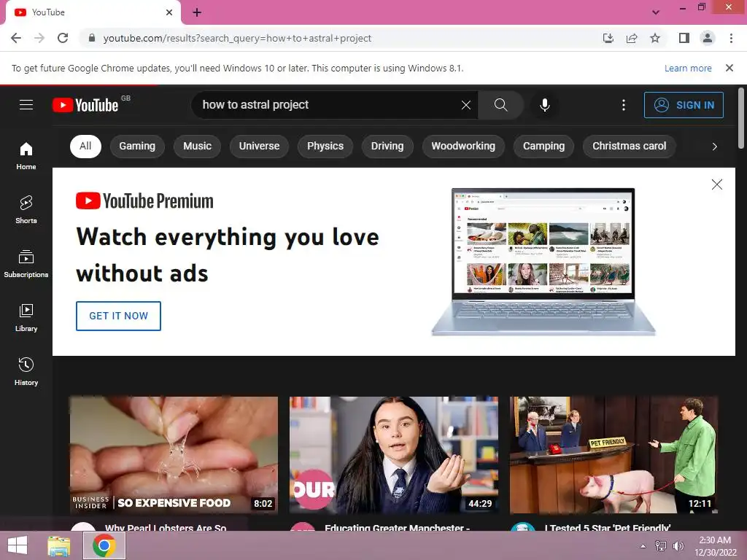Click the network tray icon
The image size is (747, 560).
[x=661, y=545]
